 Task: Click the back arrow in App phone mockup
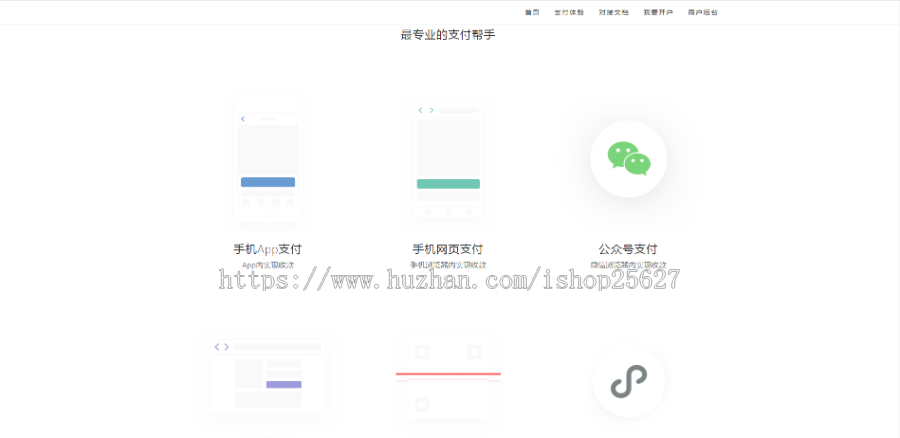click(x=243, y=119)
